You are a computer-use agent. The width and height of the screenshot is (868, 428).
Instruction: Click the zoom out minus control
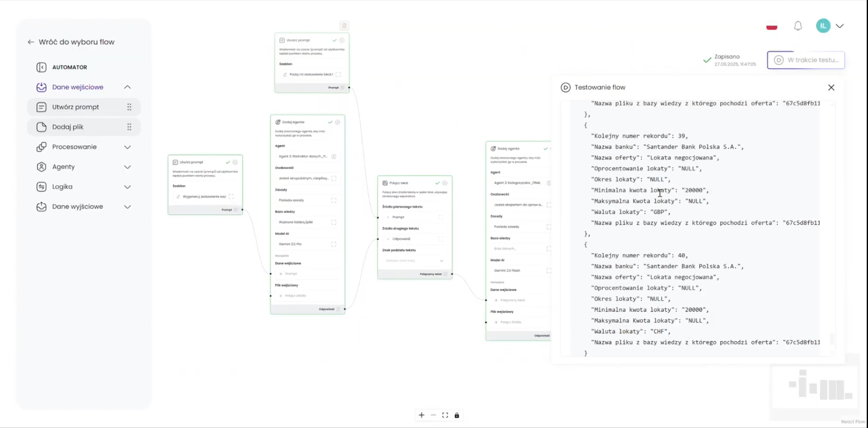coord(433,415)
